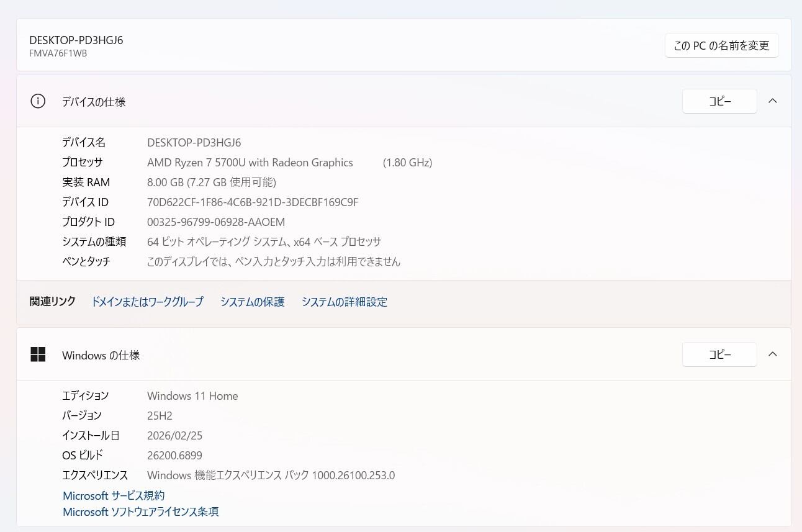Screen dimensions: 802x532
Task: Click the プロダクト ID label
Action: click(88, 222)
